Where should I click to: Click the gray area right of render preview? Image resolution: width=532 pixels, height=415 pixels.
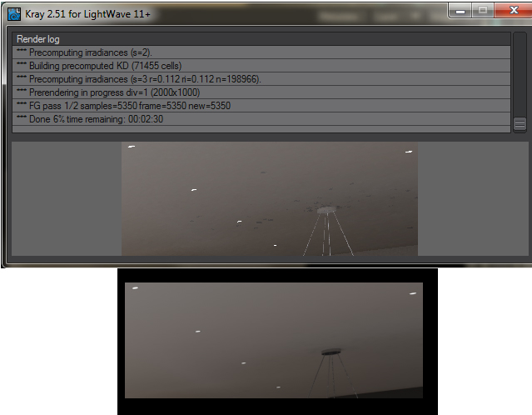(464, 198)
